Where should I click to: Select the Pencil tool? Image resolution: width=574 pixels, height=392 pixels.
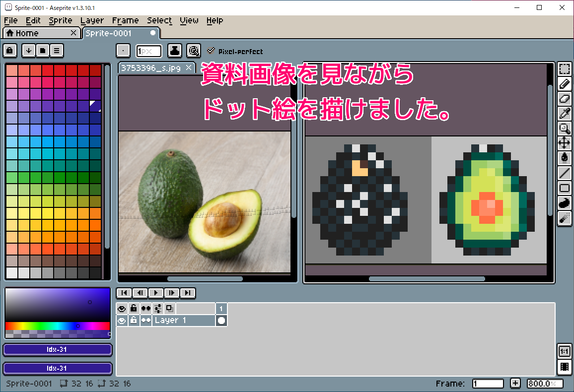coord(564,84)
